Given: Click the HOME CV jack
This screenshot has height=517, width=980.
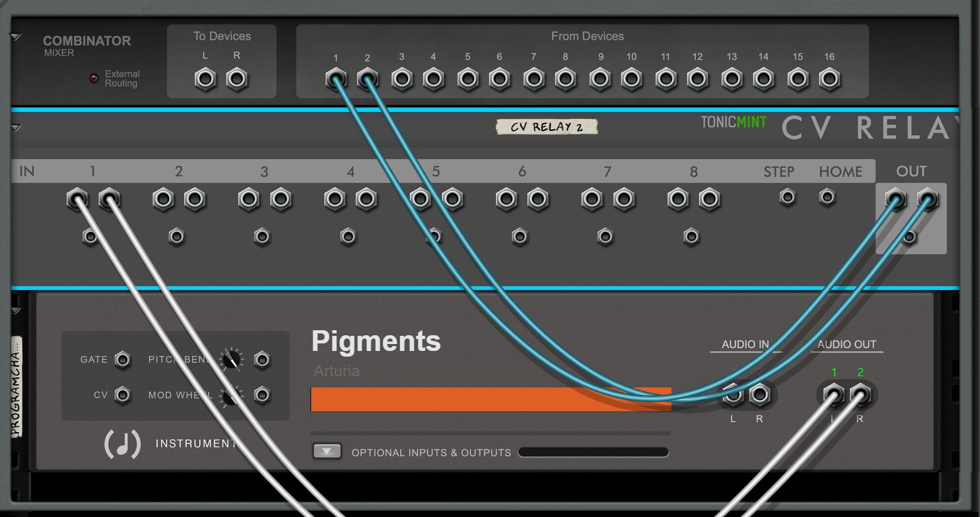Looking at the screenshot, I should point(827,197).
